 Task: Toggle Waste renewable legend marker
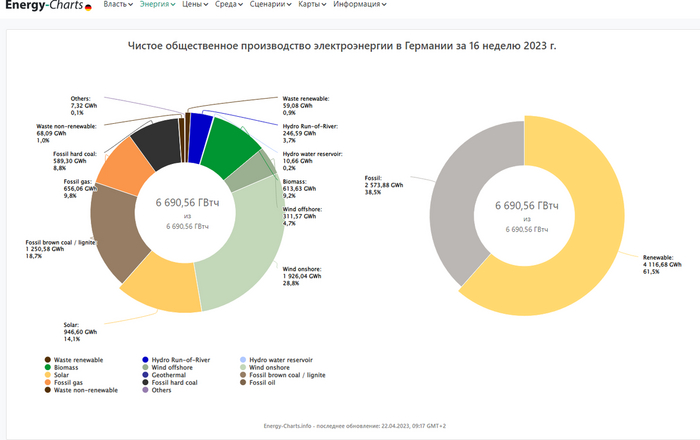(x=47, y=359)
